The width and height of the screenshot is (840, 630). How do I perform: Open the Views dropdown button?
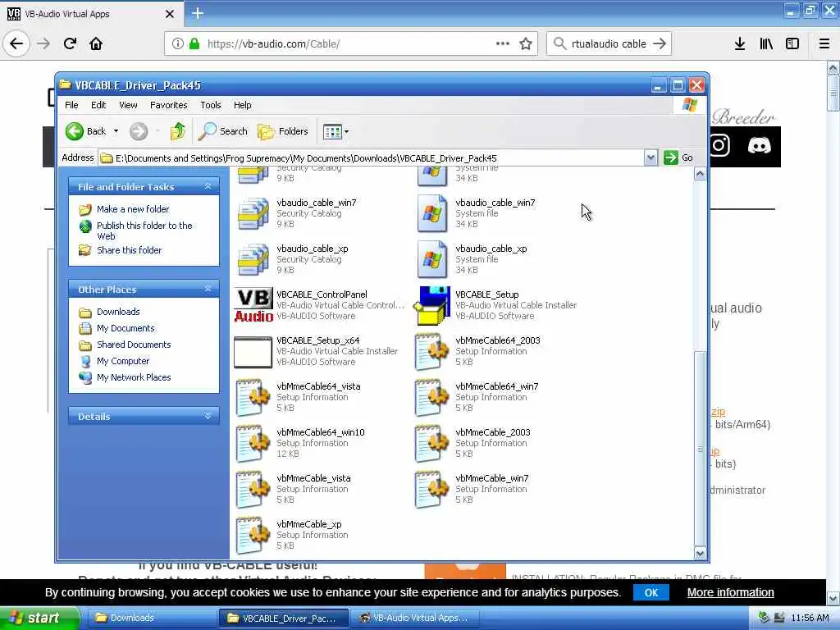click(x=336, y=131)
